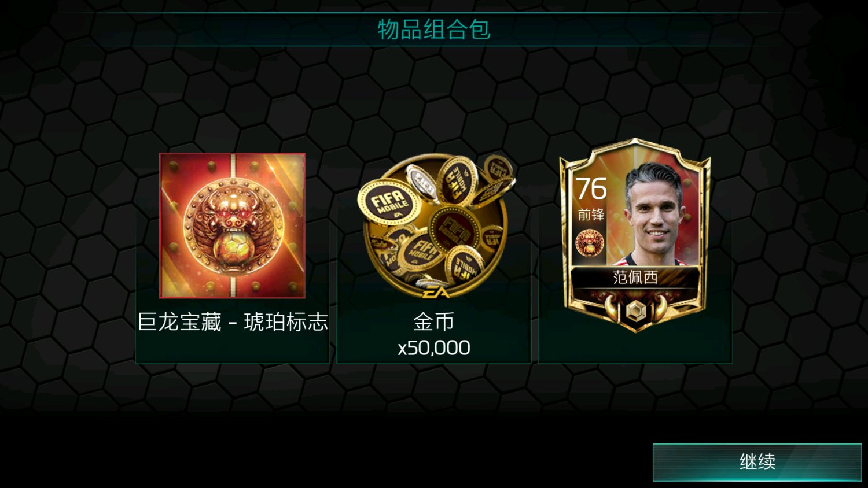The width and height of the screenshot is (868, 488).
Task: Click the 金币 label
Action: point(434,322)
